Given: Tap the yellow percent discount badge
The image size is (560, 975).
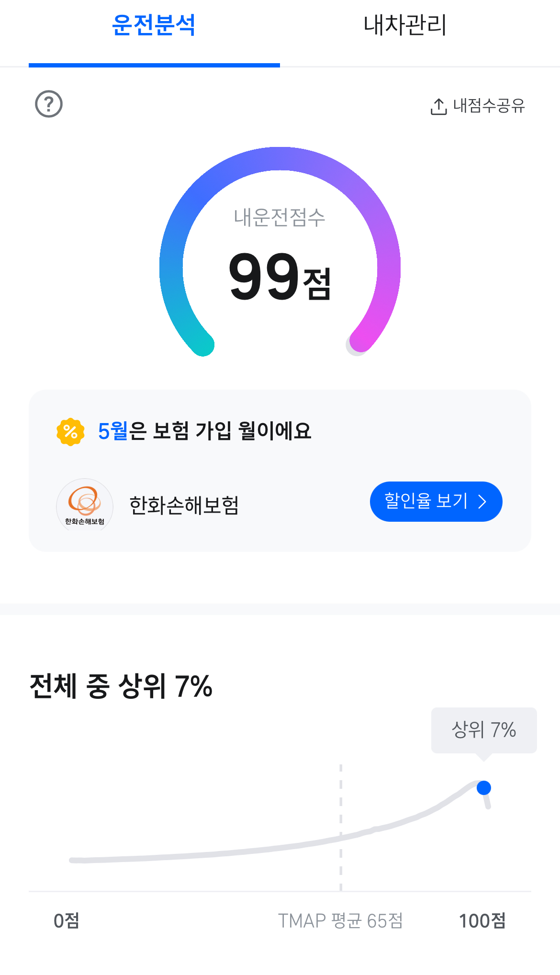Looking at the screenshot, I should pos(70,432).
